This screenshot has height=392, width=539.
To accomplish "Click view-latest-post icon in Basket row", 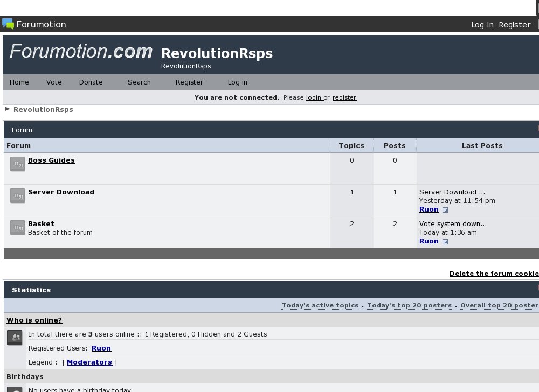I will (x=445, y=242).
